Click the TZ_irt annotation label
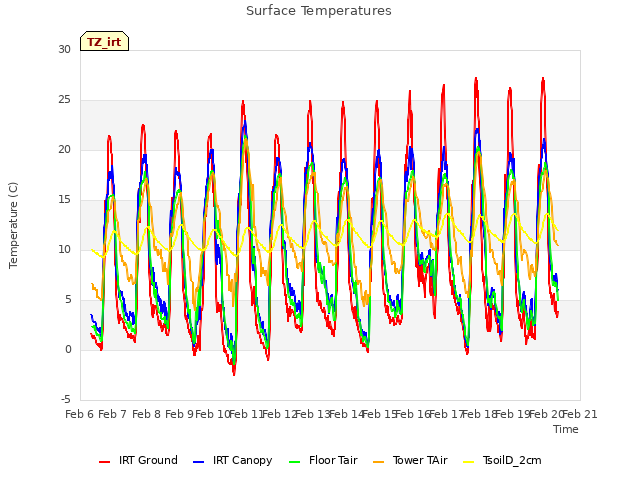 pyautogui.click(x=104, y=42)
